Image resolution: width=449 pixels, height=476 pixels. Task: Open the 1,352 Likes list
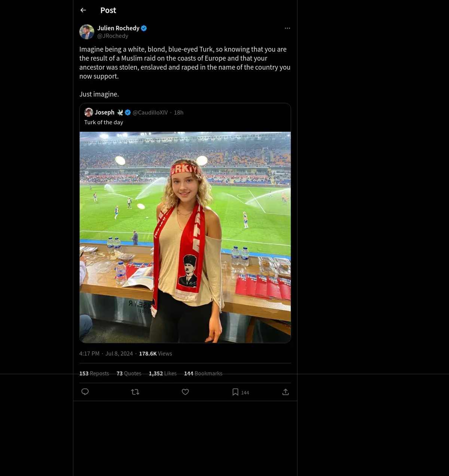[x=163, y=373]
